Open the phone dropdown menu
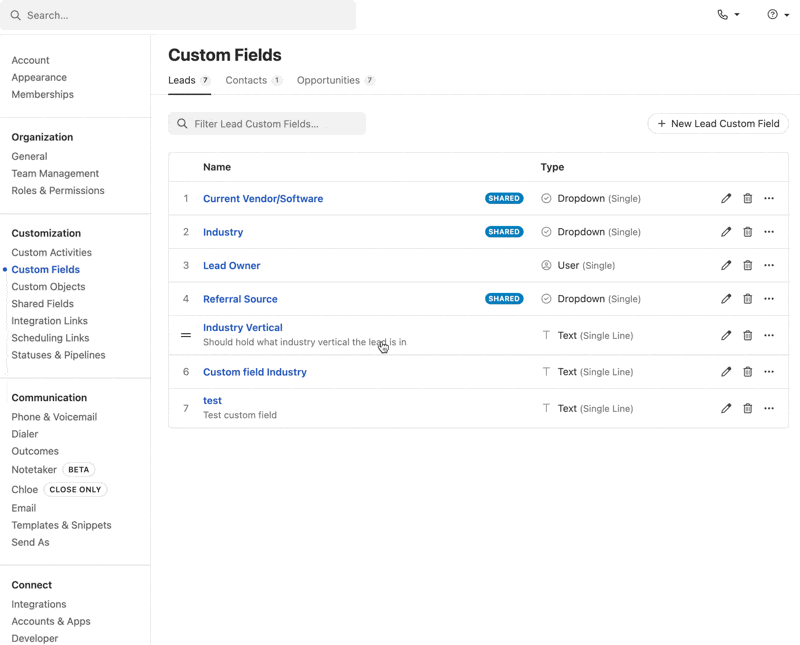 728,15
